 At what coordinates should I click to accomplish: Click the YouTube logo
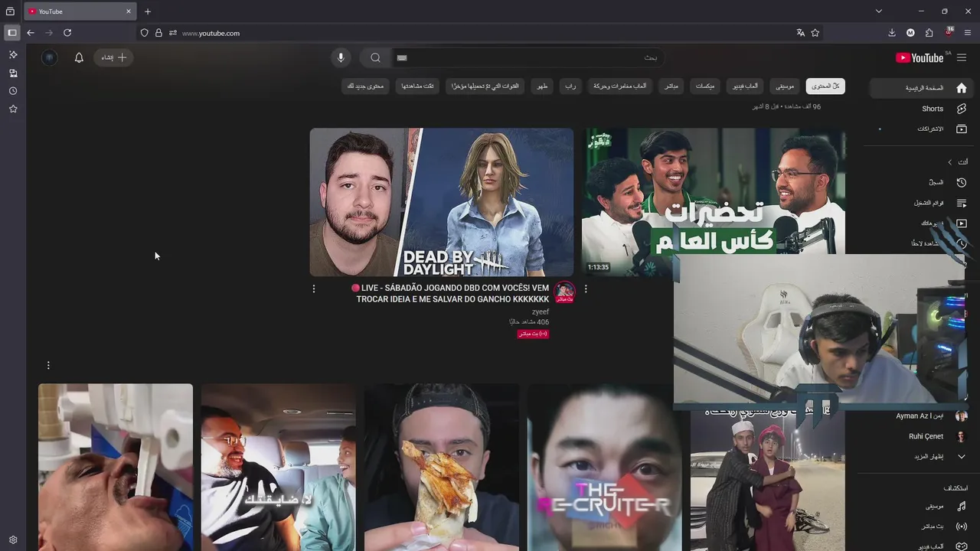point(920,57)
